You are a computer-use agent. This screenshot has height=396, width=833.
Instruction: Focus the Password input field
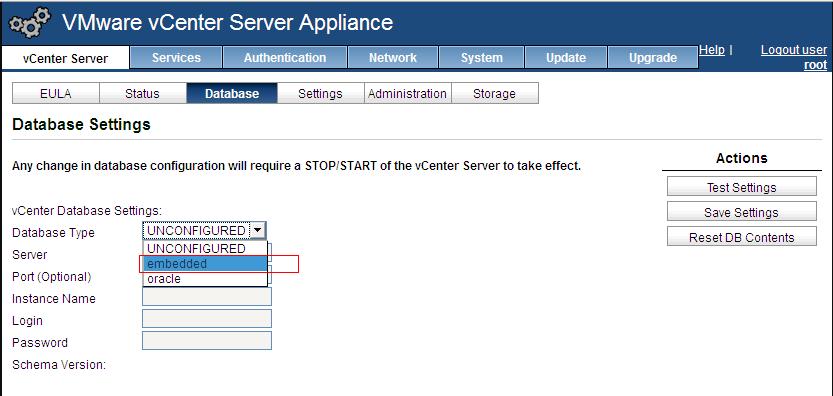[207, 340]
